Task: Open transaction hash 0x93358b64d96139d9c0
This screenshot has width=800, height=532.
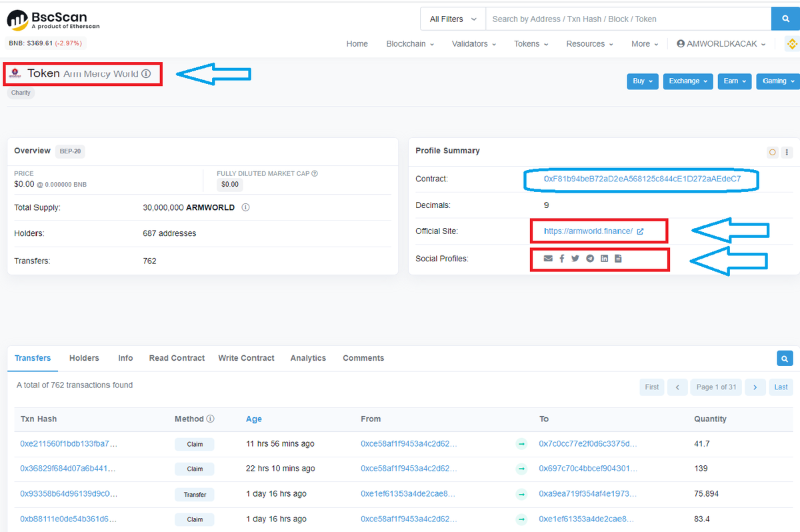Action: (69, 494)
